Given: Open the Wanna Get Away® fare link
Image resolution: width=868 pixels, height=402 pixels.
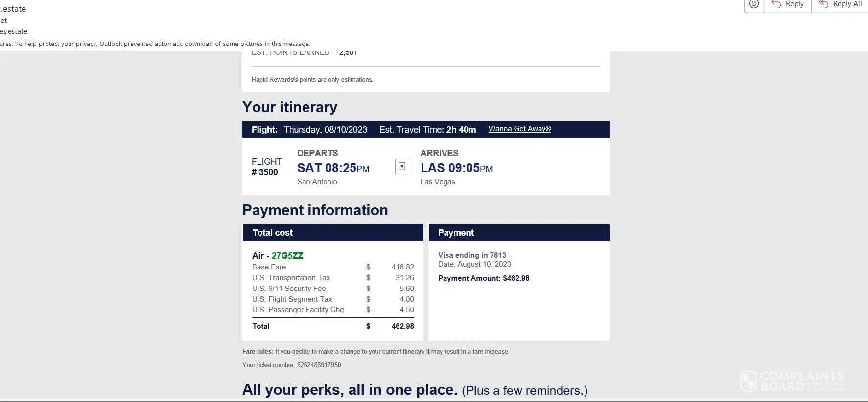Looking at the screenshot, I should point(519,129).
